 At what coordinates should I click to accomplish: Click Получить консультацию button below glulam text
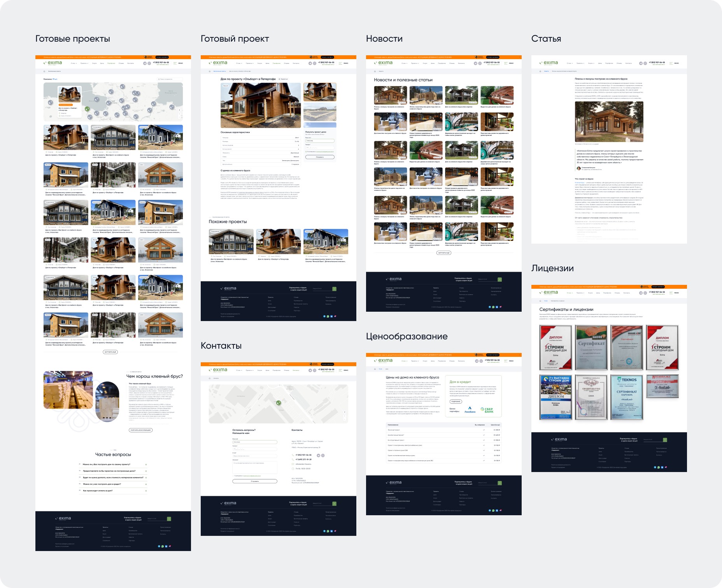pos(140,430)
